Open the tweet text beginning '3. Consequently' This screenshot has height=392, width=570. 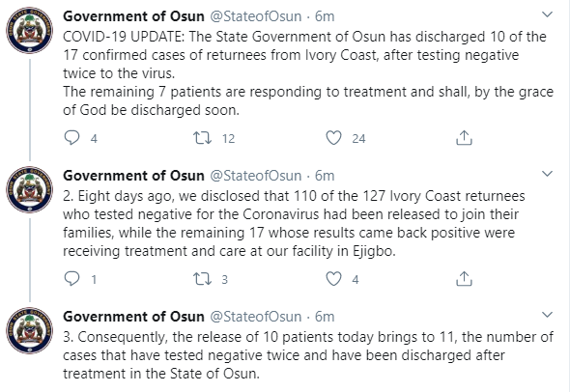point(308,355)
